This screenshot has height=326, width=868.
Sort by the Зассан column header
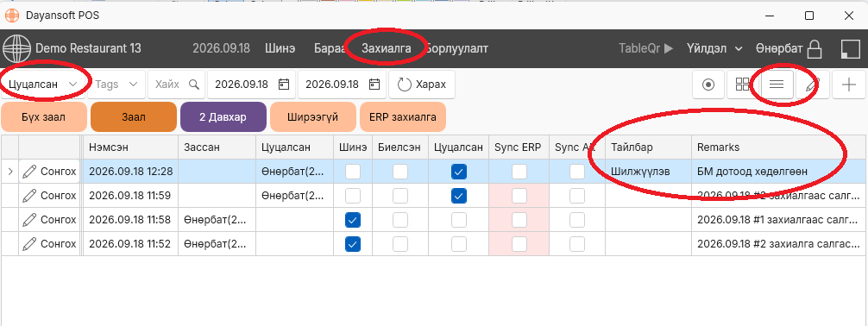click(x=217, y=147)
